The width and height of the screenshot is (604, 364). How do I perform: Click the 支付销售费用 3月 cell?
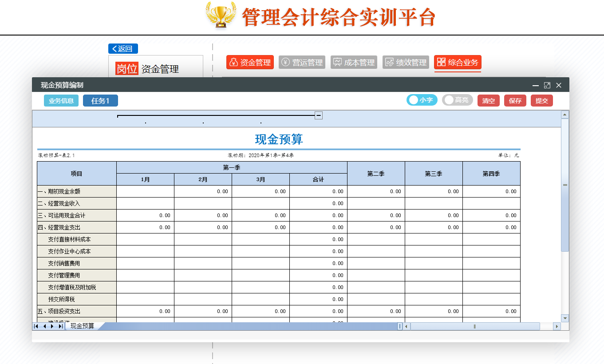point(261,263)
